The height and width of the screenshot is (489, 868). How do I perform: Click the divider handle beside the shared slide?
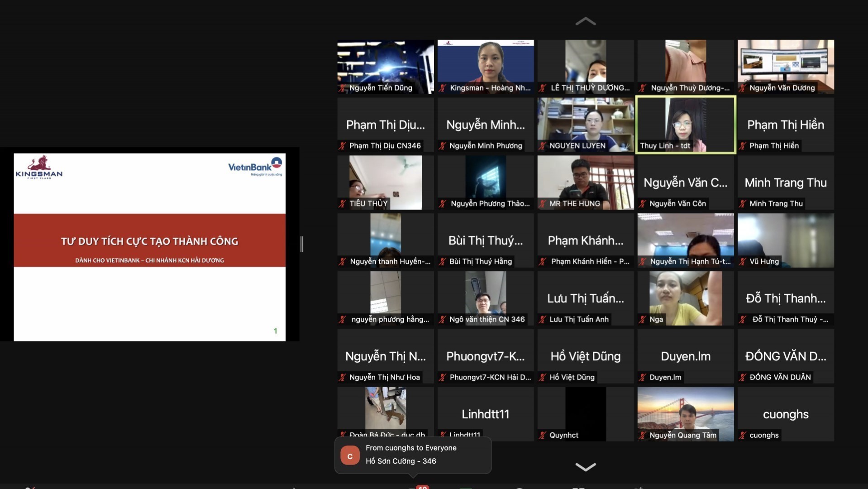coord(302,244)
